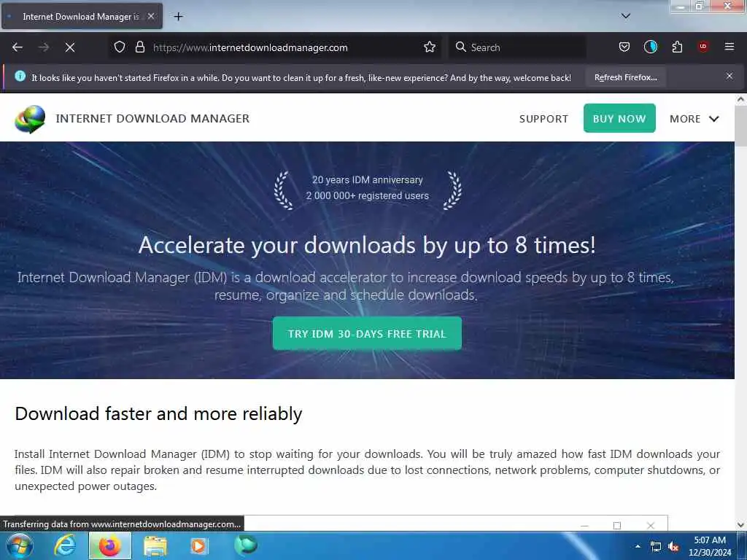Click the Accelerate your downloads headline
747x560 pixels.
coord(367,246)
